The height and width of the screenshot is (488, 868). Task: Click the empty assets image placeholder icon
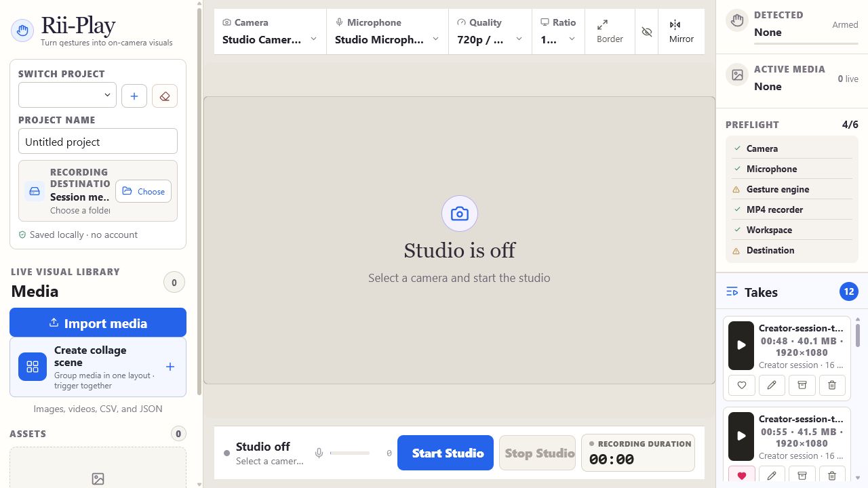coord(98,479)
